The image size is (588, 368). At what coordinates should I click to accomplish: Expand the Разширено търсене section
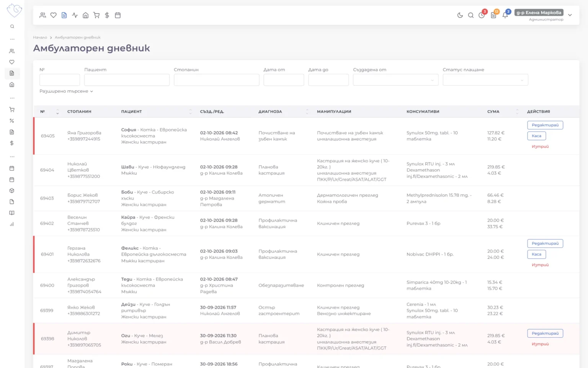(66, 91)
